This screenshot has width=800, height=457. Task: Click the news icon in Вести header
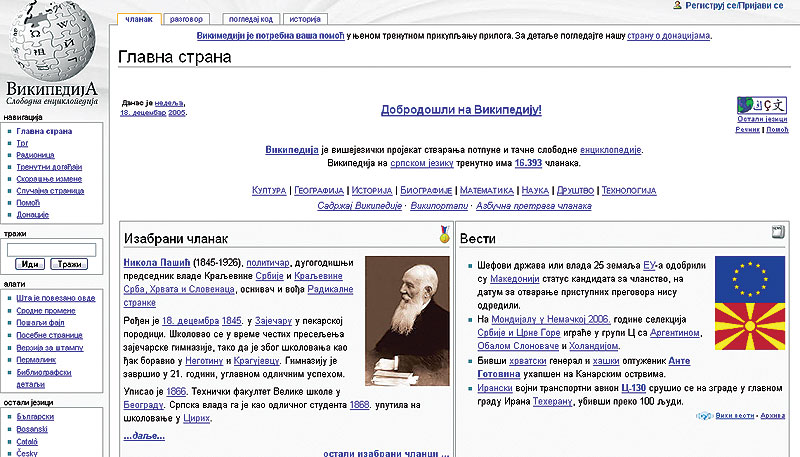(x=778, y=232)
